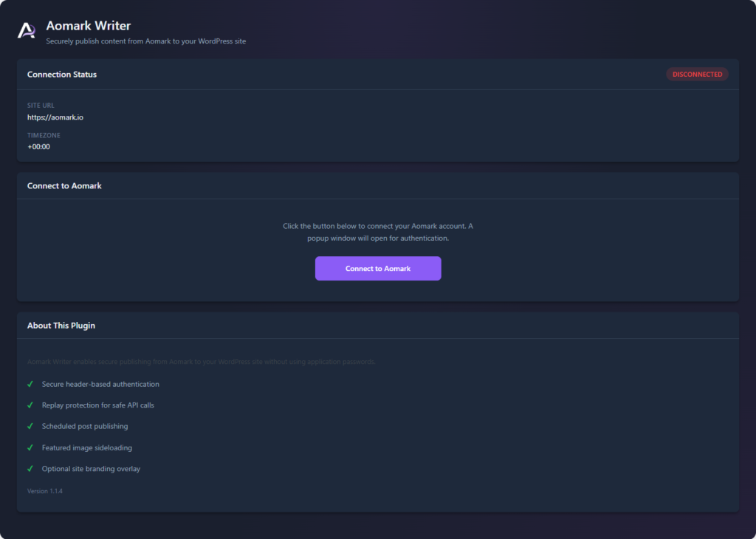Click the checkmark next to Featured image sideloading
The image size is (756, 539).
pos(30,447)
